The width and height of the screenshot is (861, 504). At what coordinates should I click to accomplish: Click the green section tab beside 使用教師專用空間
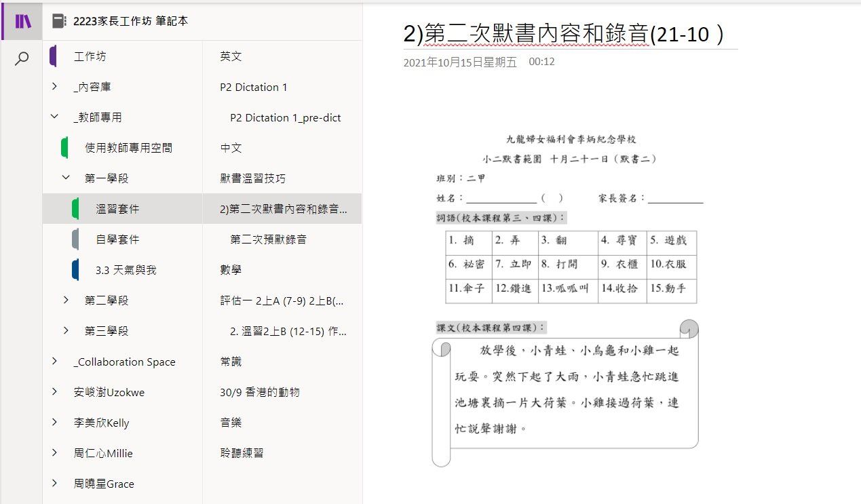(64, 148)
